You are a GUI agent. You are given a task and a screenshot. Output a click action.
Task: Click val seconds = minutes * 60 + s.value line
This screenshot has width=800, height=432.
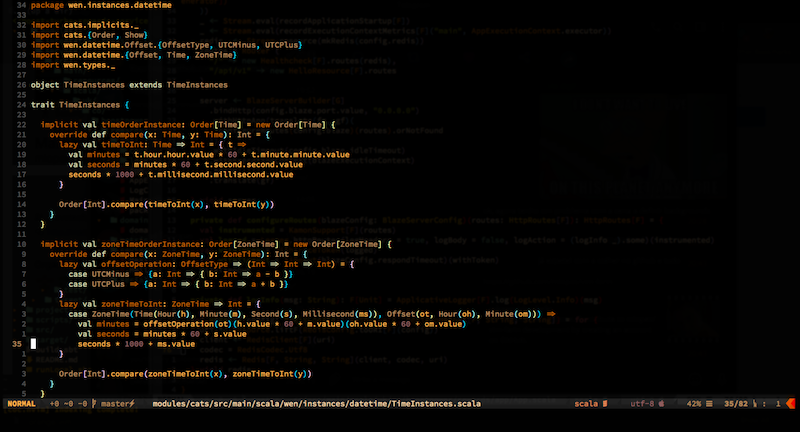162,334
